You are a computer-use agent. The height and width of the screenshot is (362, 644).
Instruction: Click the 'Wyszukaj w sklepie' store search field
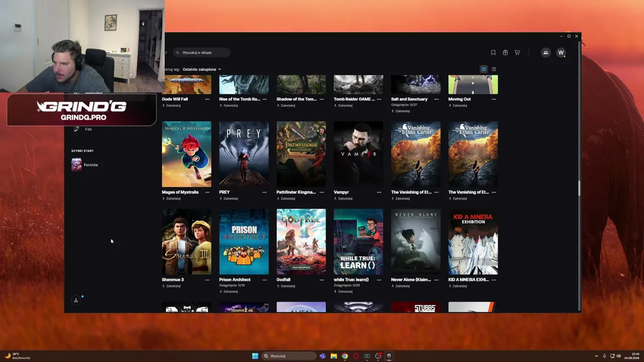pyautogui.click(x=201, y=52)
